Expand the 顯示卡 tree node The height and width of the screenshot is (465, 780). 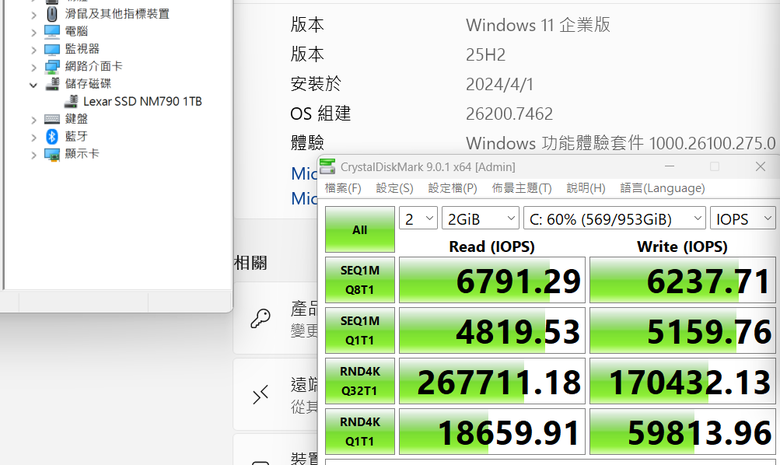point(33,155)
